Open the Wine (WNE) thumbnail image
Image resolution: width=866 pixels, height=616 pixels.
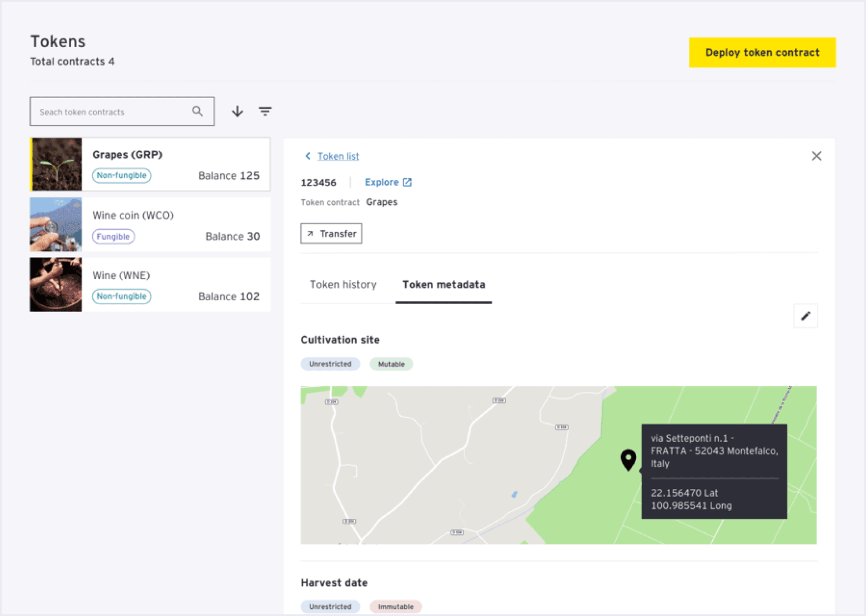(56, 285)
